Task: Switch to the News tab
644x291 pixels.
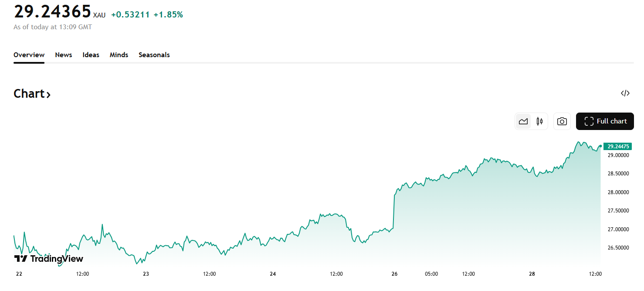Action: tap(64, 55)
